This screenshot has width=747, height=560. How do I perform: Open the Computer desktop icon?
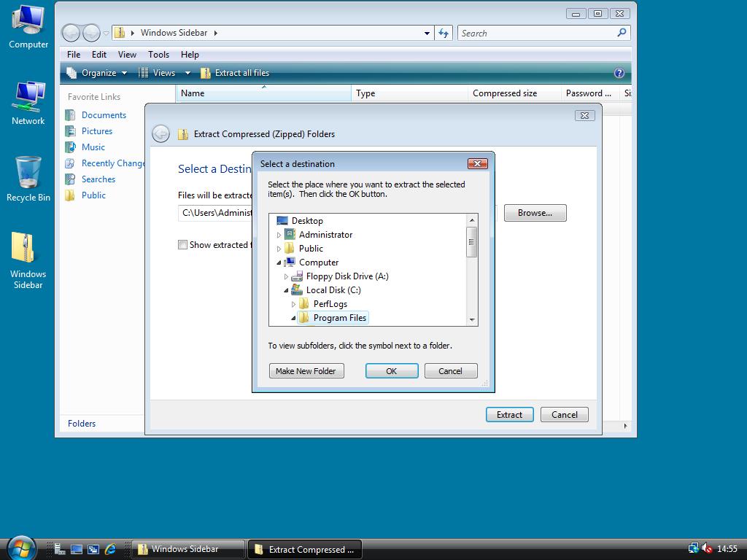tap(28, 26)
